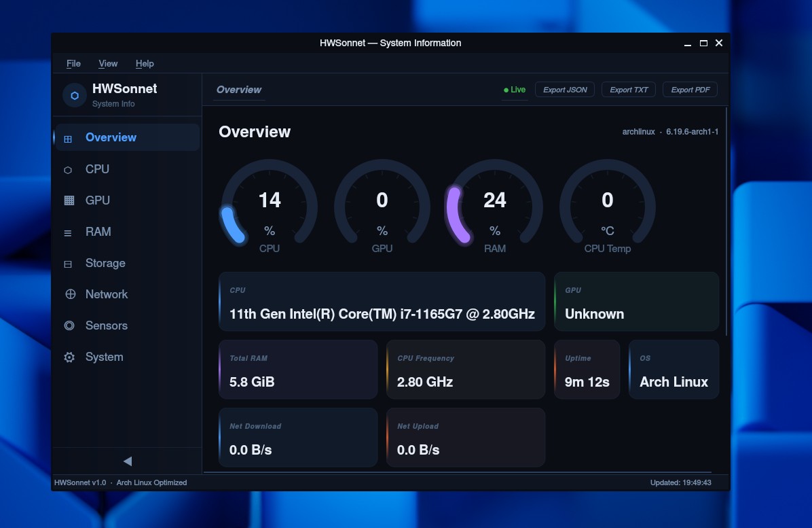Toggle the Live update indicator
The height and width of the screenshot is (528, 812).
pos(515,90)
